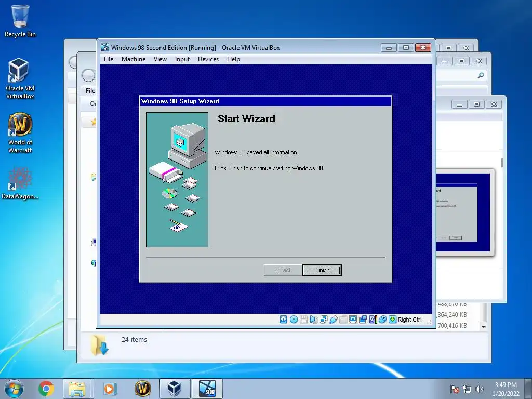Open the File menu of the background Explorer window
This screenshot has height=399, width=532.
pos(90,91)
